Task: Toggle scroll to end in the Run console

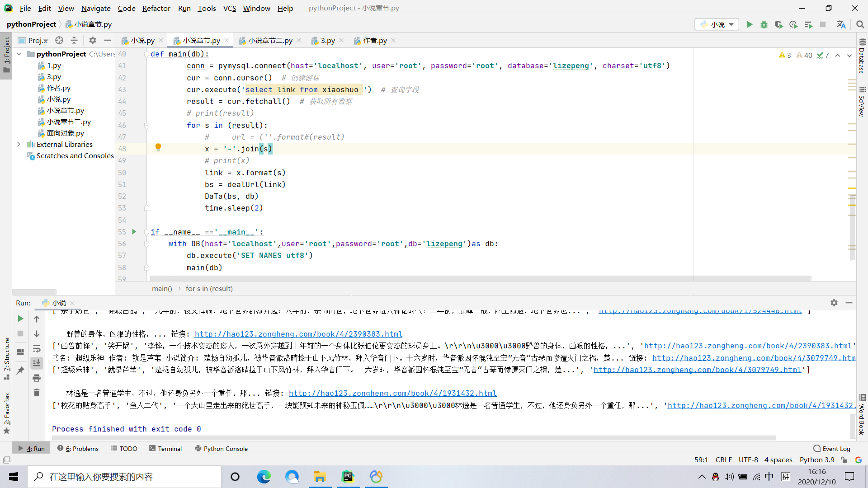Action: (x=37, y=363)
